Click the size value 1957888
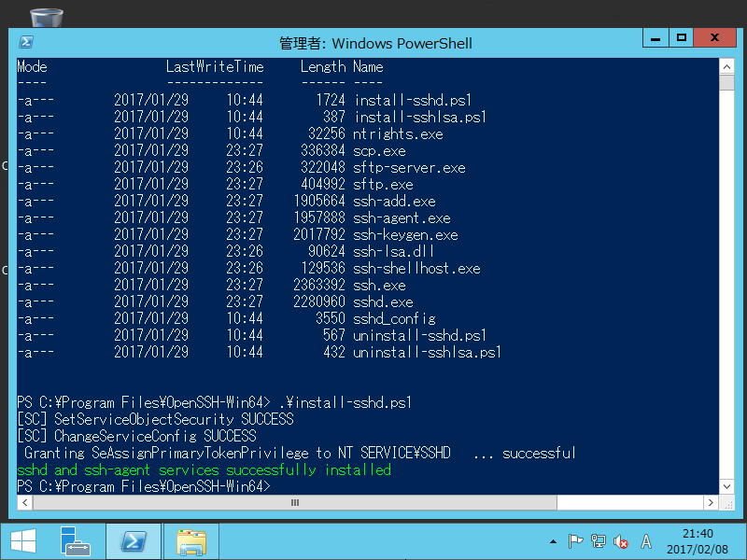This screenshot has height=560, width=747. [x=319, y=217]
